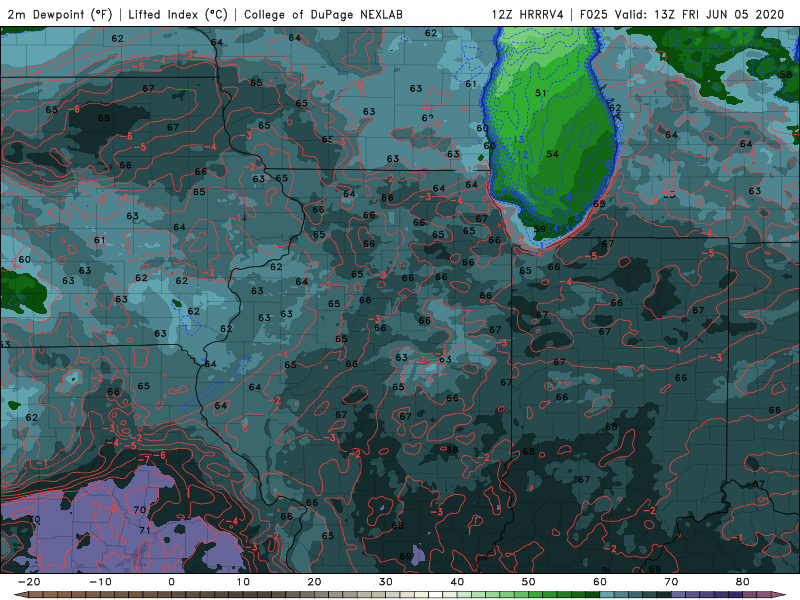Click the '2m Dewpoint (°F)' title text
The image size is (800, 600).
tap(60, 15)
